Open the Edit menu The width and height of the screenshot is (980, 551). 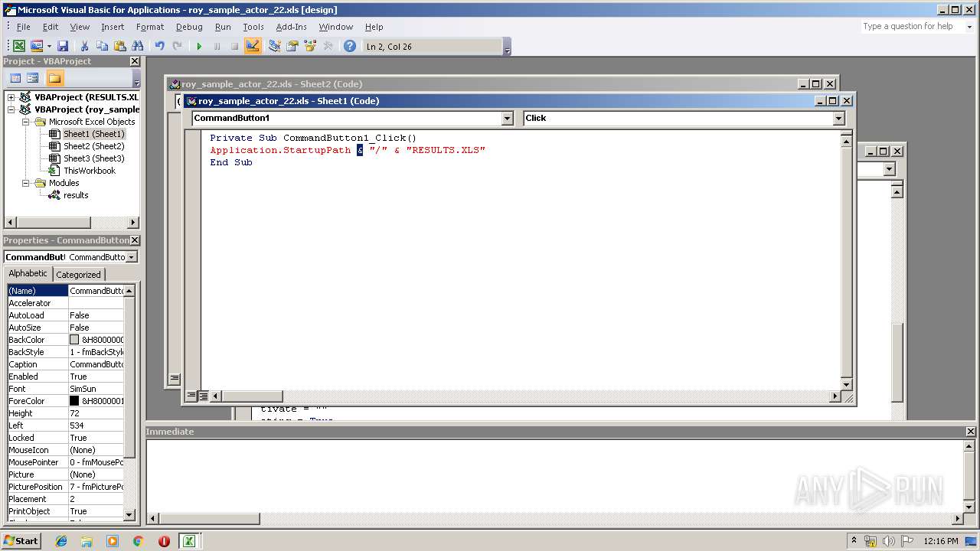pyautogui.click(x=51, y=27)
